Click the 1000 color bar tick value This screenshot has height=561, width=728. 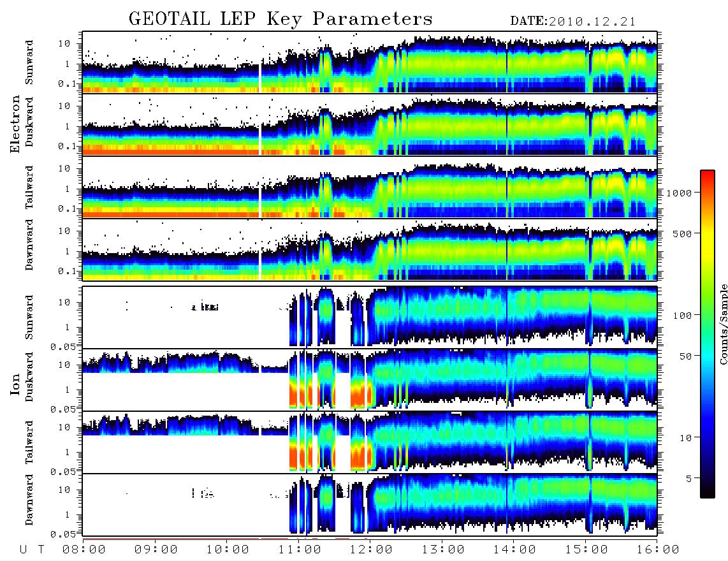coord(680,193)
